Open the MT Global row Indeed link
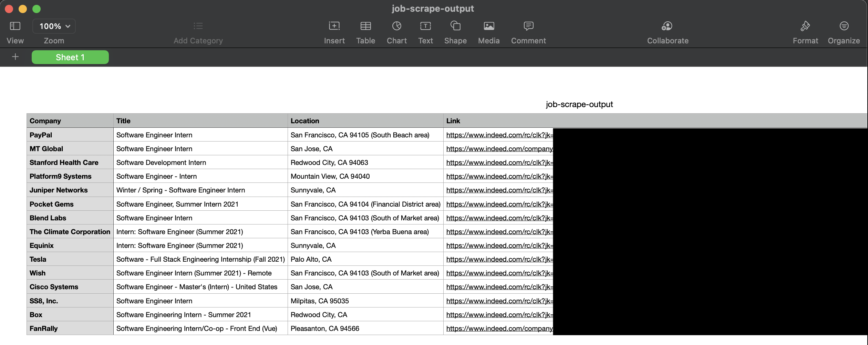This screenshot has height=345, width=868. pos(499,149)
